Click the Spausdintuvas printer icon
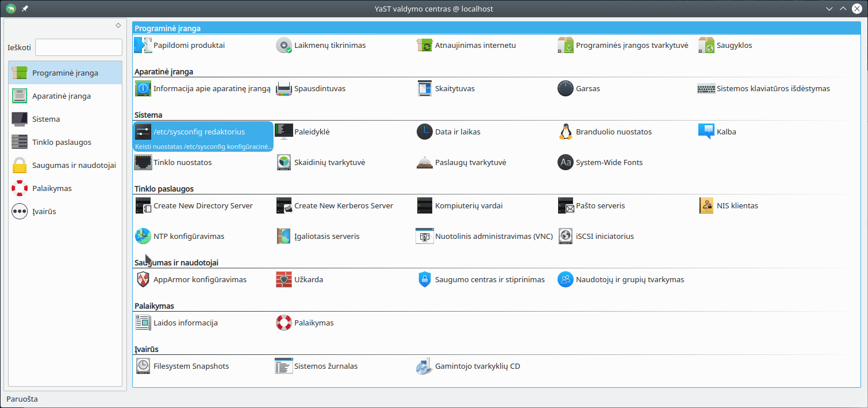 284,89
